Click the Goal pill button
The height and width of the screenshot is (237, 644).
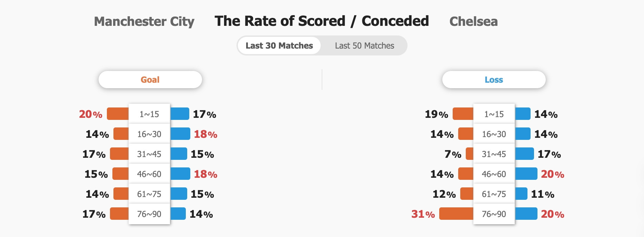pyautogui.click(x=150, y=80)
